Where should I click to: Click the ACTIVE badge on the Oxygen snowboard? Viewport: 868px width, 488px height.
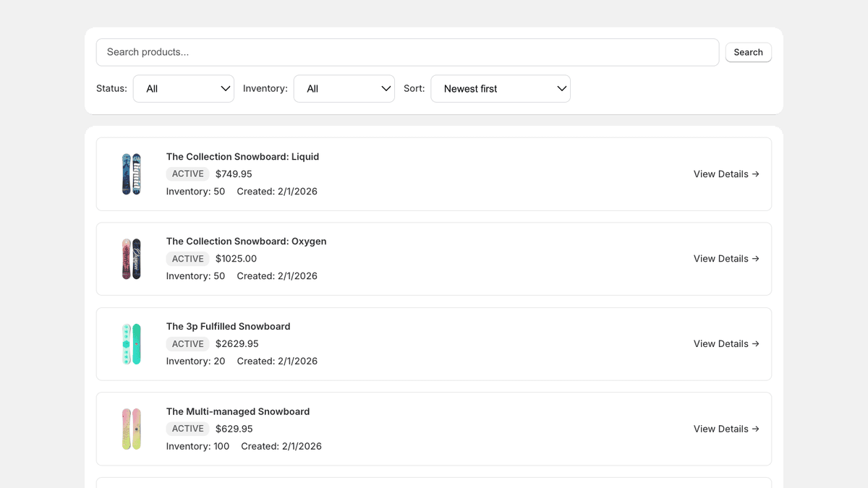[187, 258]
